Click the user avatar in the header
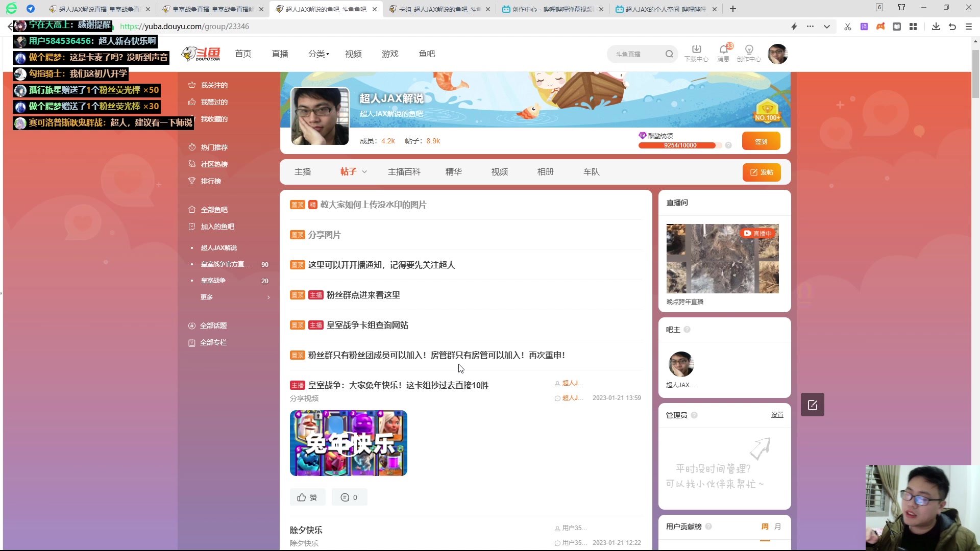The image size is (980, 551). tap(777, 54)
